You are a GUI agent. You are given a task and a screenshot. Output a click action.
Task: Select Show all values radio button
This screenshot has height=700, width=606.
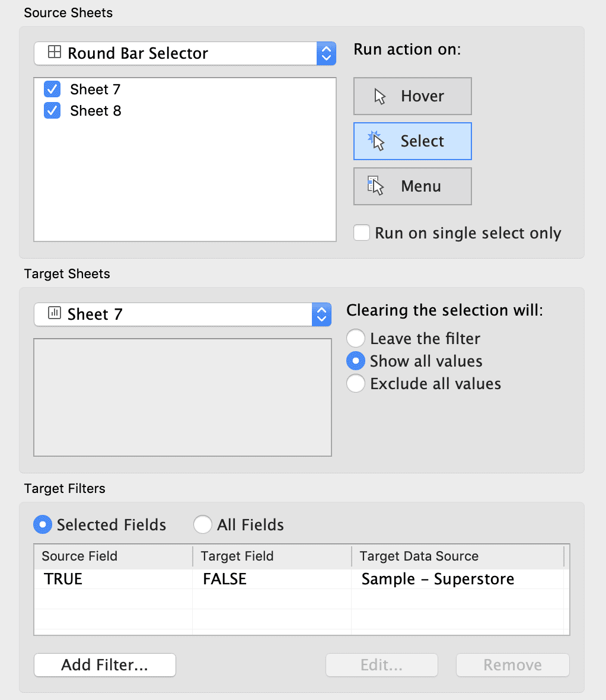point(356,361)
